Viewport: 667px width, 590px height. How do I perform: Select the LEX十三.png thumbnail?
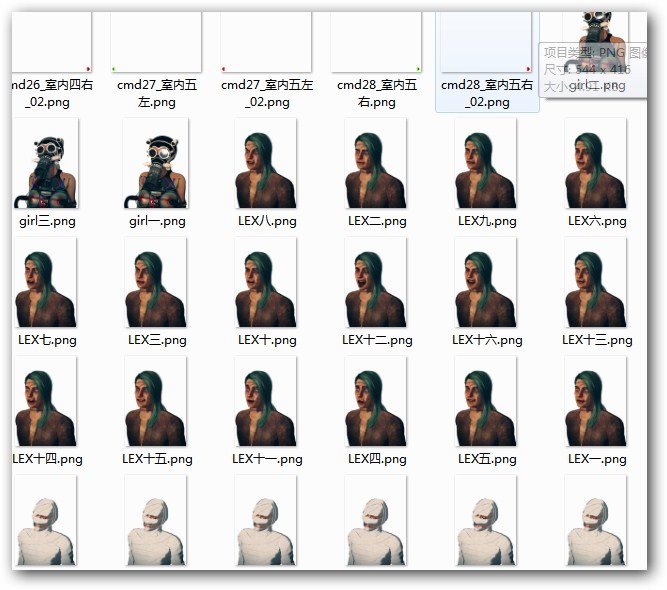[596, 282]
